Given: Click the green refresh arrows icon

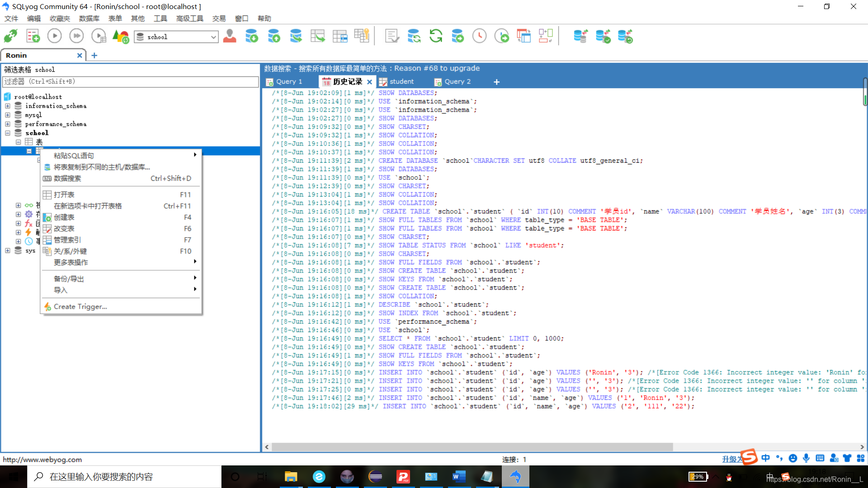Looking at the screenshot, I should pos(436,36).
